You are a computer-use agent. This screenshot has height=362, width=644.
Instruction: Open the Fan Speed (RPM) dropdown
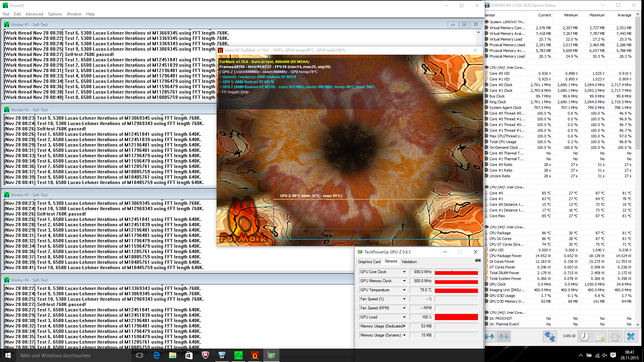pyautogui.click(x=404, y=308)
